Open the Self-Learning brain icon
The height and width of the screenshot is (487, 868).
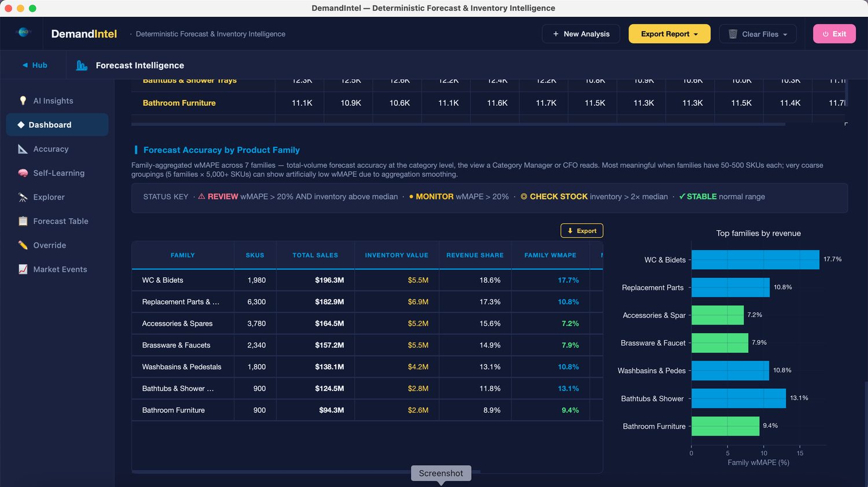[23, 173]
